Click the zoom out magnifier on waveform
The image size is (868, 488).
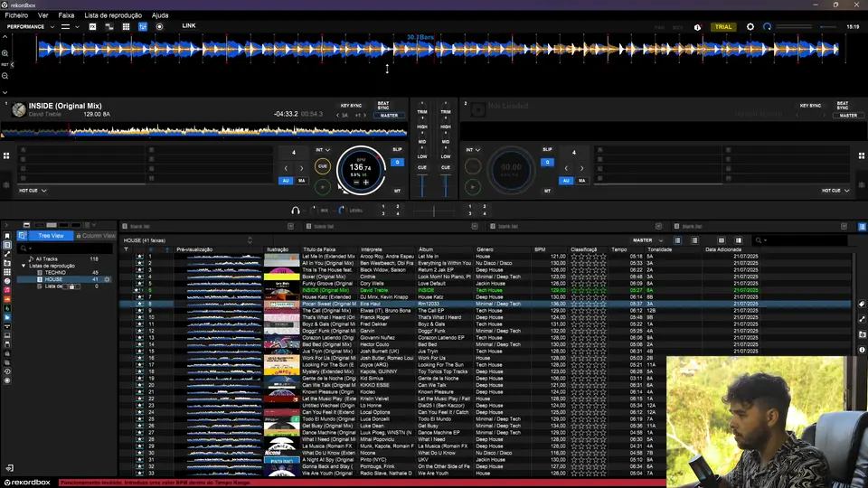pyautogui.click(x=5, y=76)
